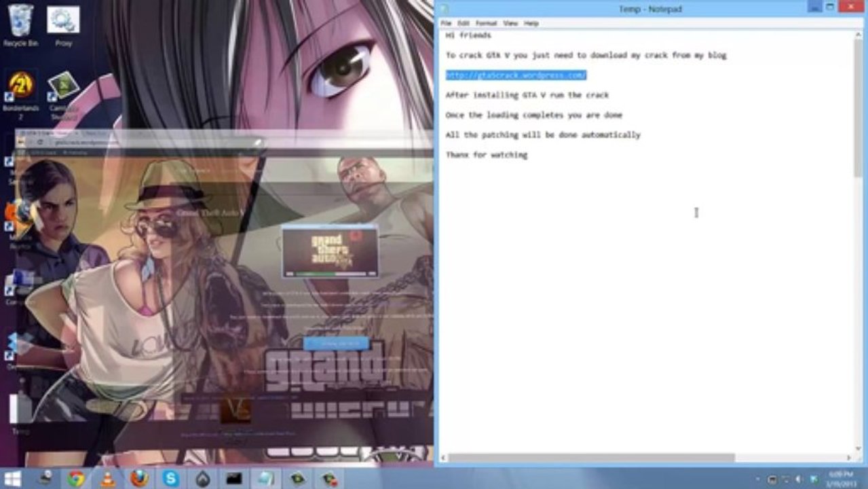The width and height of the screenshot is (868, 489).
Task: Click the highlighted gta5crack.wordpress.com URL text
Action: pyautogui.click(x=516, y=75)
